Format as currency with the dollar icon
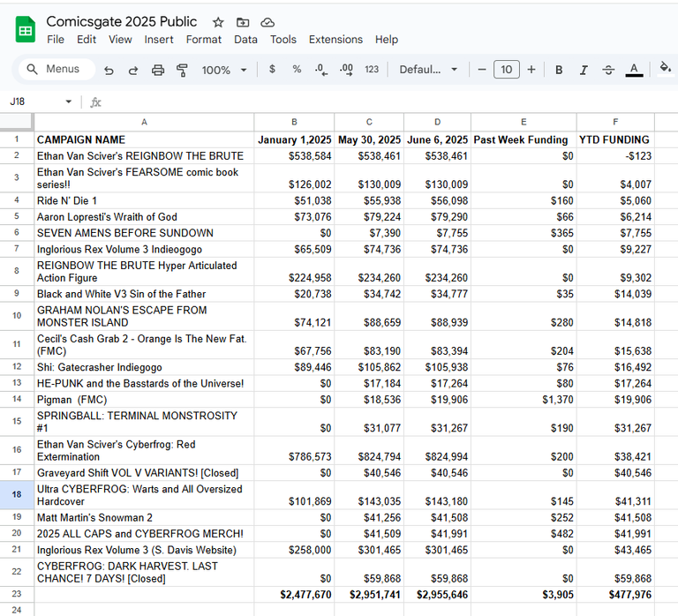This screenshot has height=616, width=678. point(272,69)
